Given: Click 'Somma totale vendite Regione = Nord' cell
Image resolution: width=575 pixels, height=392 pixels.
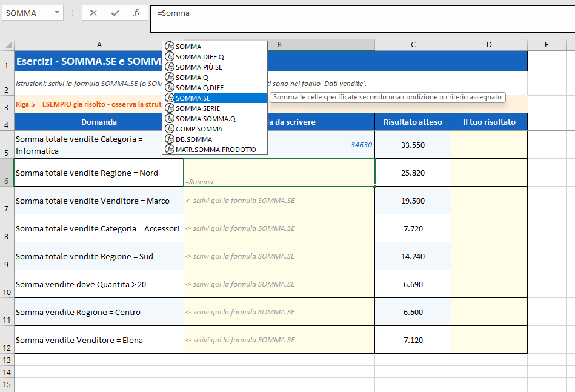Looking at the screenshot, I should (99, 173).
